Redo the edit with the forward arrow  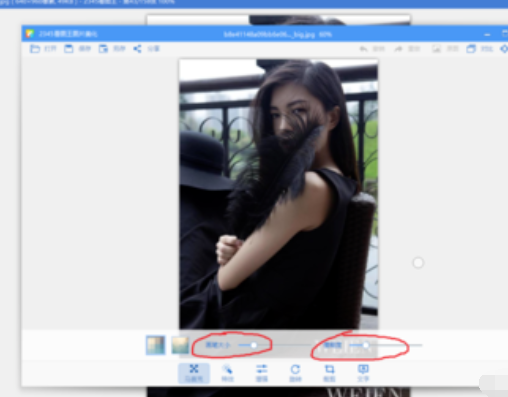coord(398,49)
